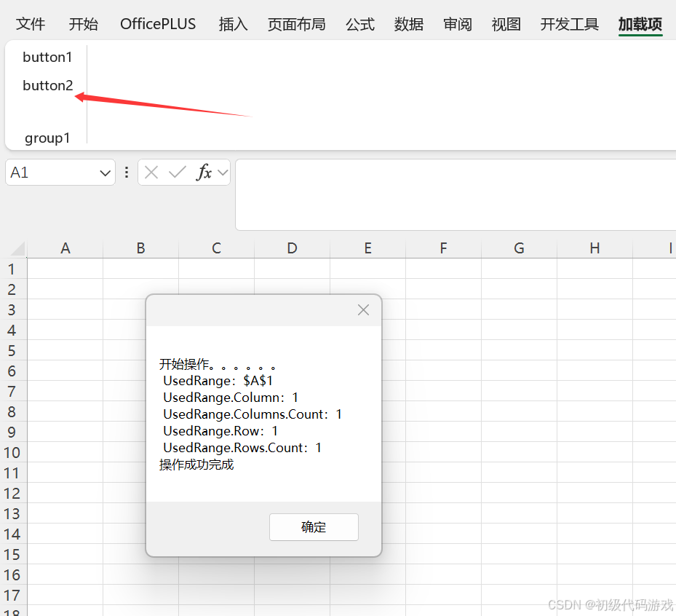The image size is (676, 616).
Task: Expand the name box dropdown arrow
Action: coord(105,173)
